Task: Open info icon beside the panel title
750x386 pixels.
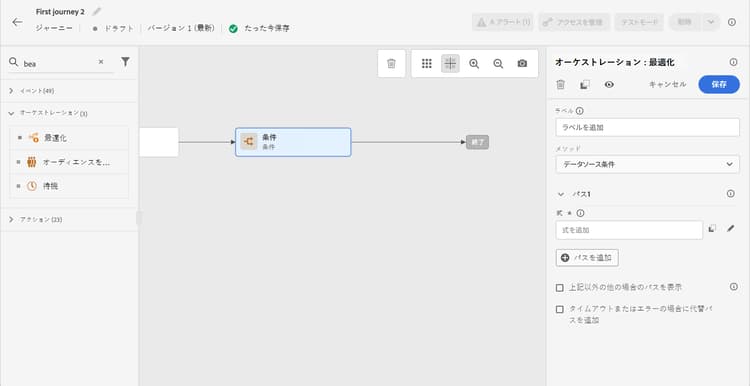Action: click(733, 62)
